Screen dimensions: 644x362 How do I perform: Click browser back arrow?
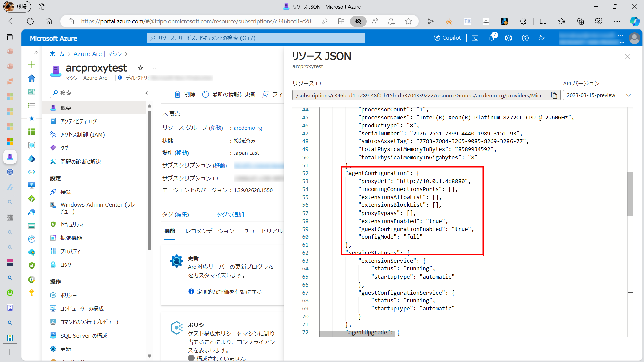point(12,21)
